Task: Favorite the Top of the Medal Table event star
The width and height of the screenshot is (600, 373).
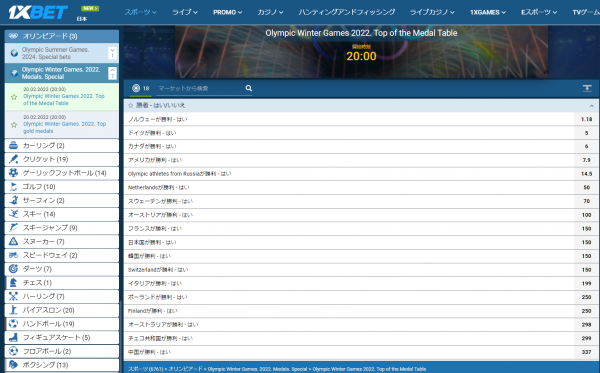Action: pos(14,97)
